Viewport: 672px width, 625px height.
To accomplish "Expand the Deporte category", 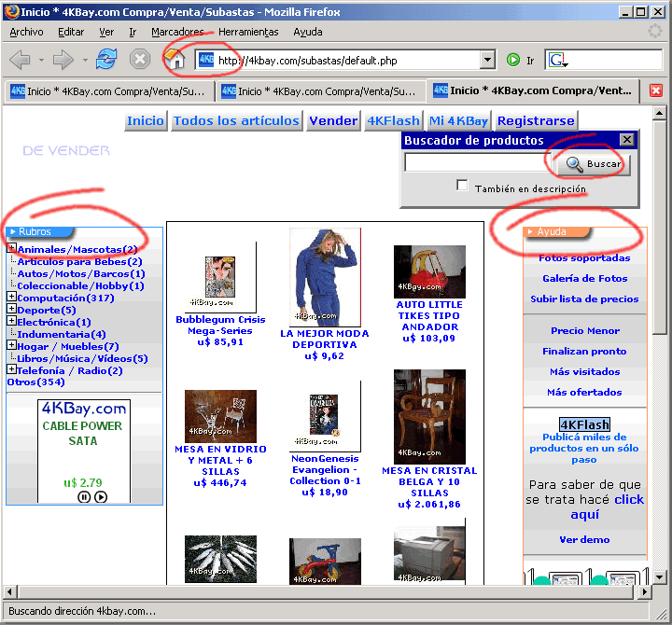I will (x=12, y=309).
